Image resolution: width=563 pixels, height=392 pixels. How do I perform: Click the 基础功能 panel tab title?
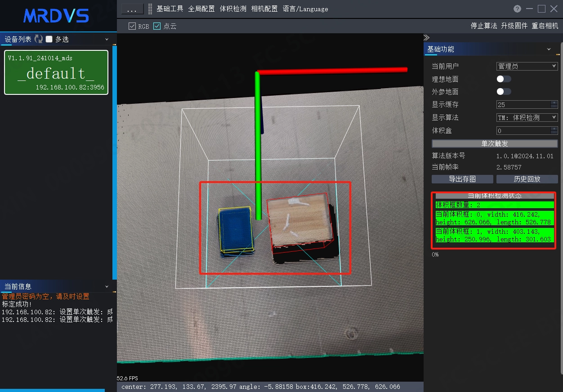(x=441, y=49)
